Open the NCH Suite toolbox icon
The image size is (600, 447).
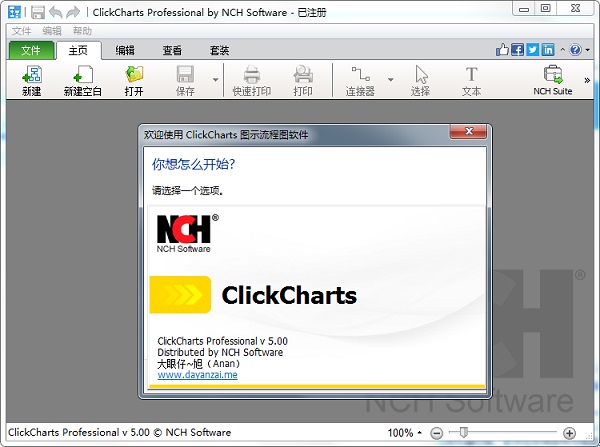553,80
